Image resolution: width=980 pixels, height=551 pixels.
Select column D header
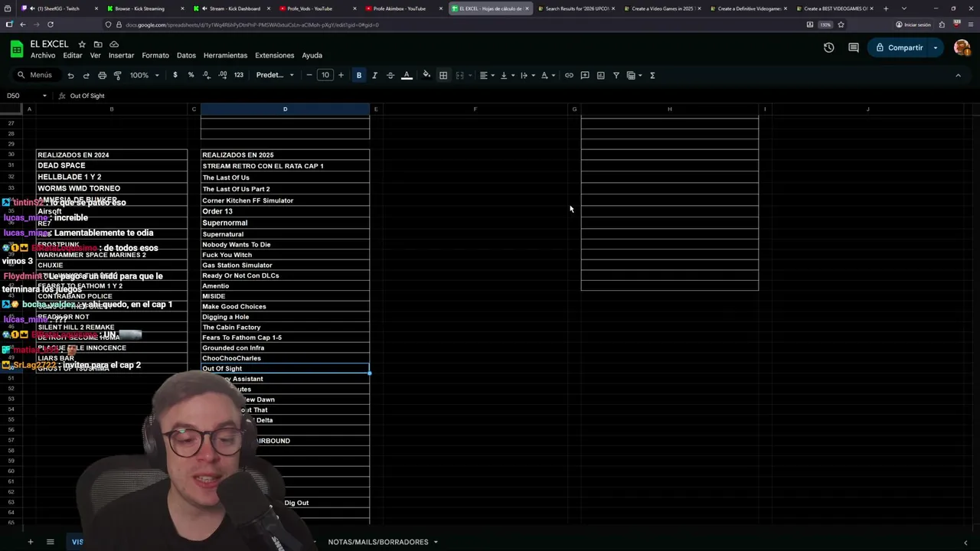285,109
